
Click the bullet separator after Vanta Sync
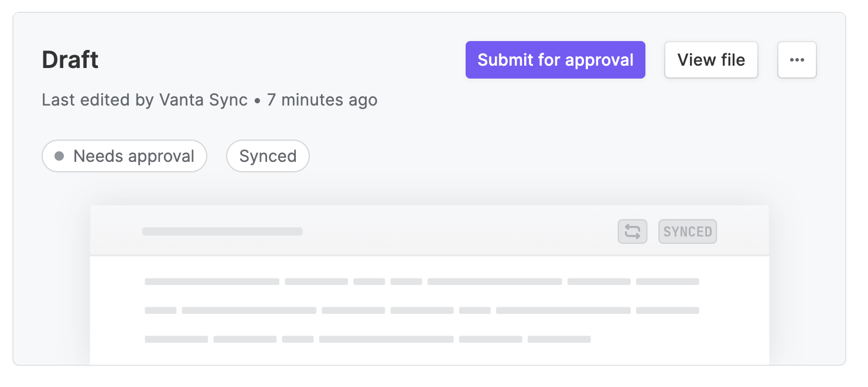(x=257, y=101)
